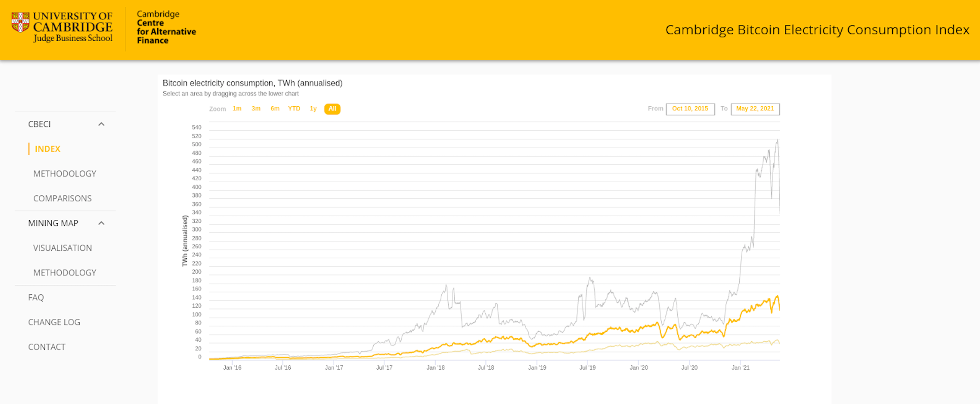Open the CBECI menu heading

(39, 124)
